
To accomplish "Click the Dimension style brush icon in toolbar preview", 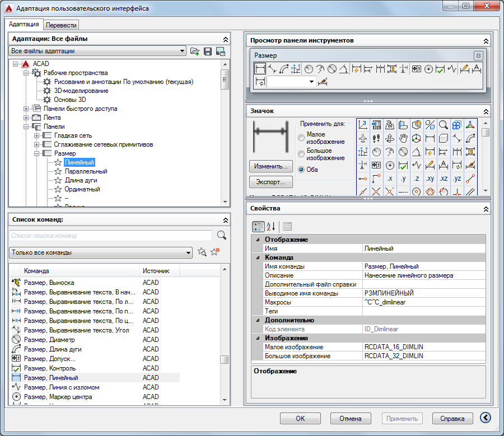I will click(323, 82).
